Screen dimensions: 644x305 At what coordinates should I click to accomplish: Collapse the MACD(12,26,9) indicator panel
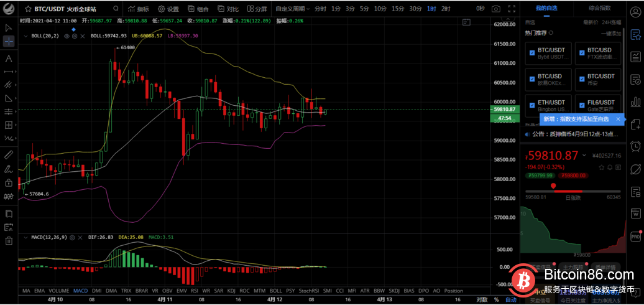(25, 238)
